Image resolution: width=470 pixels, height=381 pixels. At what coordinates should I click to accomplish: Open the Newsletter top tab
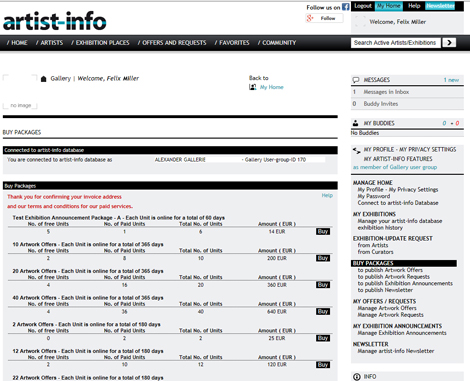tap(440, 6)
